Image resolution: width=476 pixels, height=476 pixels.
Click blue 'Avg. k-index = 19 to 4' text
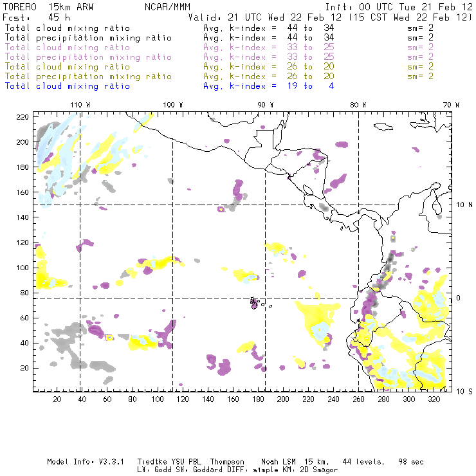coord(269,86)
